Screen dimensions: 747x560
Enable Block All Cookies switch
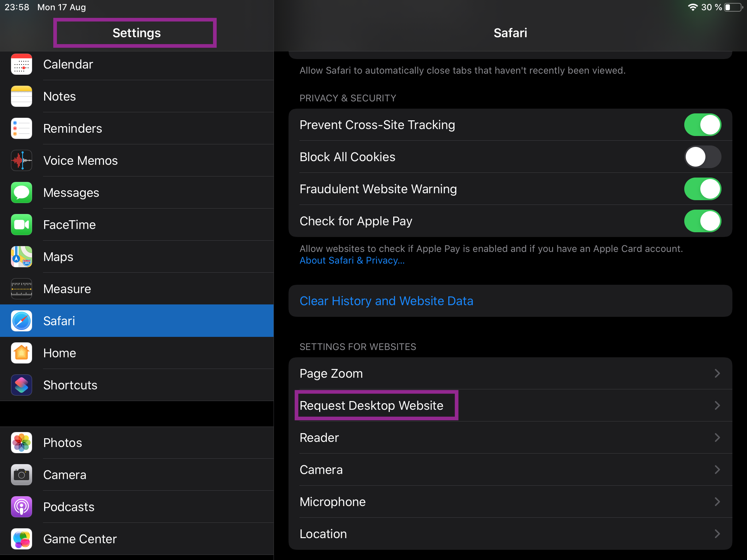click(703, 157)
